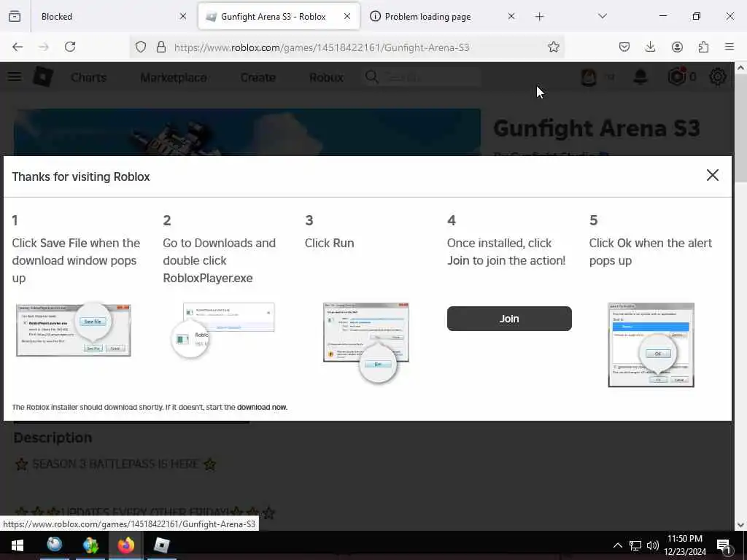Click the Roblox search field
The height and width of the screenshot is (560, 747).
(x=423, y=77)
